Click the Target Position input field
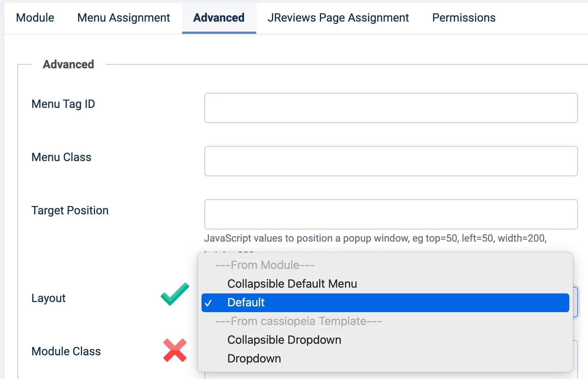 pyautogui.click(x=391, y=214)
